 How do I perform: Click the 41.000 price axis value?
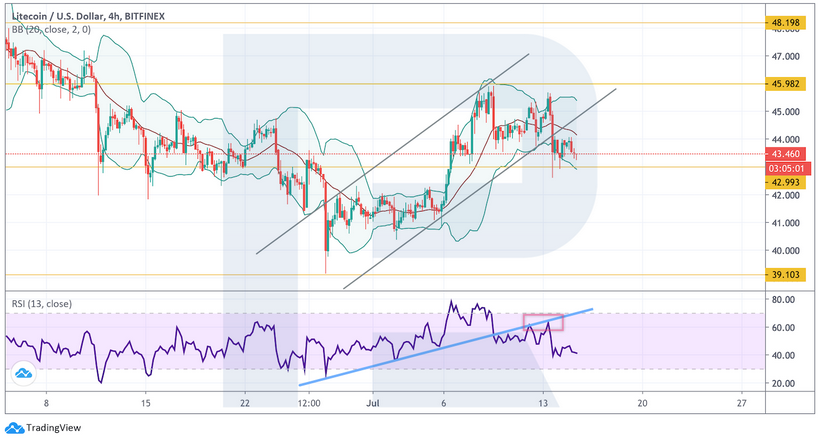[785, 223]
